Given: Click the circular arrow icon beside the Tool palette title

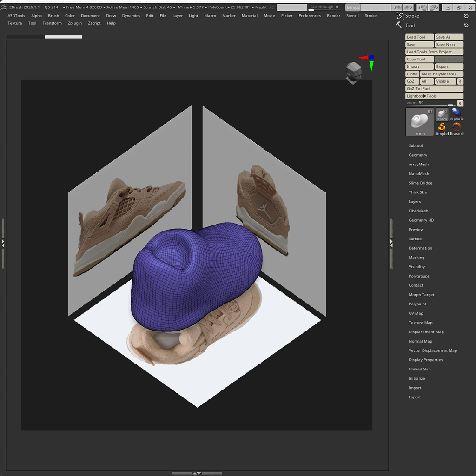Looking at the screenshot, I should pos(466,26).
